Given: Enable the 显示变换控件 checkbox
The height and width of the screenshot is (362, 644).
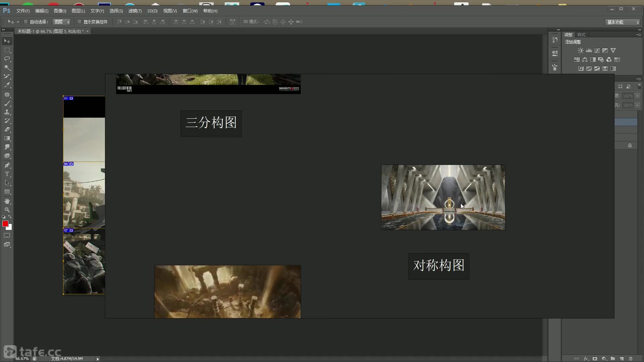Looking at the screenshot, I should pyautogui.click(x=79, y=22).
